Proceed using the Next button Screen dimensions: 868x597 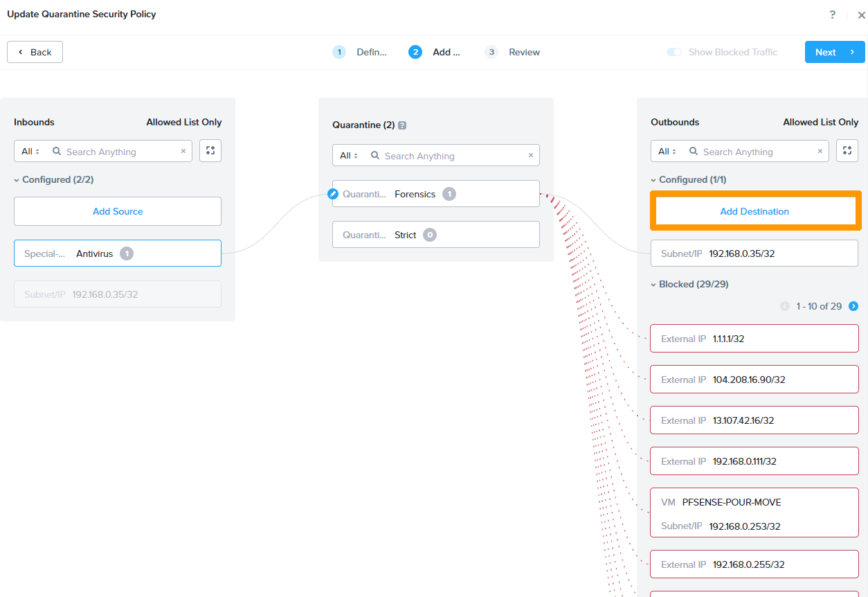click(x=834, y=51)
